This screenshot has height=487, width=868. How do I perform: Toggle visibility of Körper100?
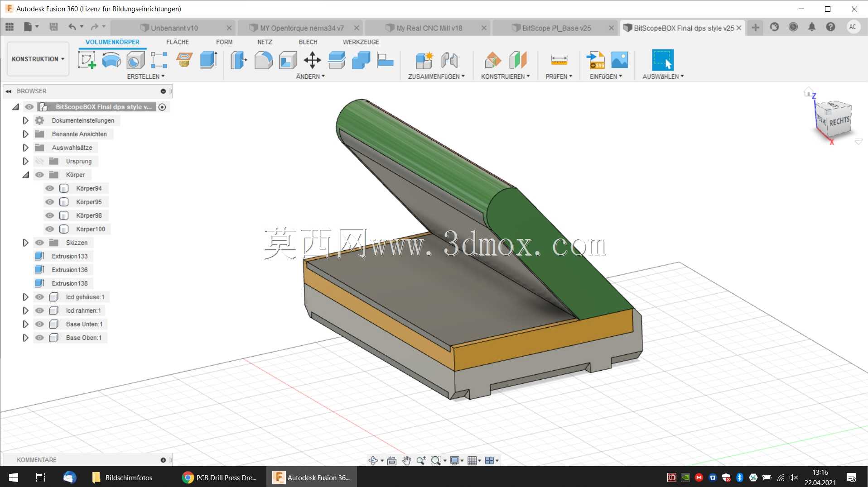(x=50, y=229)
